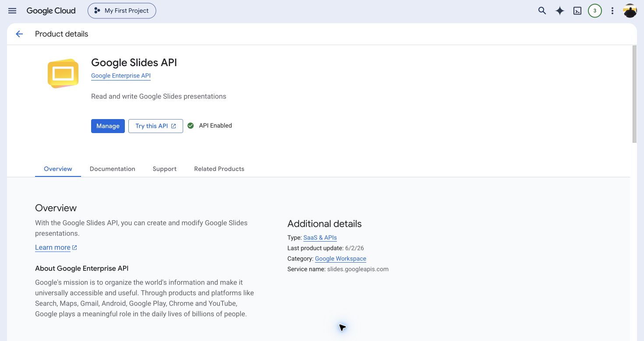Click the Google Cloud logo

(51, 11)
